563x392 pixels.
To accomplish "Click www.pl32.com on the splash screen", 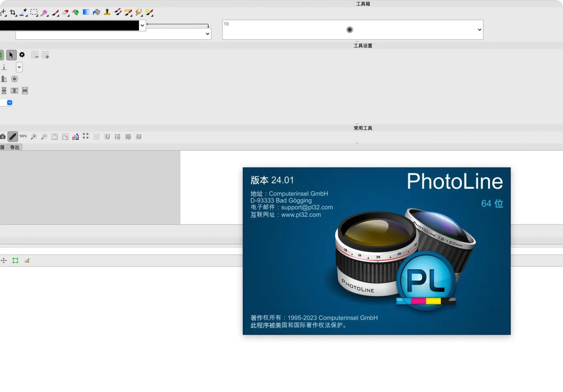I will (x=301, y=215).
